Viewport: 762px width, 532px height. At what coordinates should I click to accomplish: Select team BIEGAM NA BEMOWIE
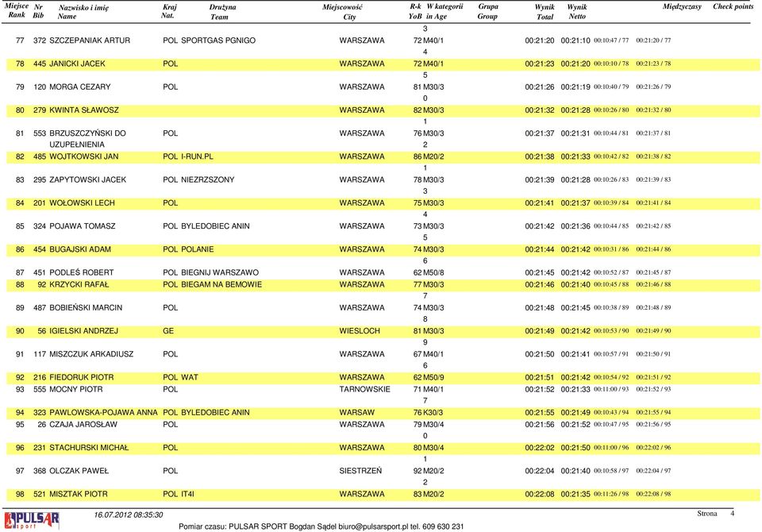pyautogui.click(x=221, y=284)
